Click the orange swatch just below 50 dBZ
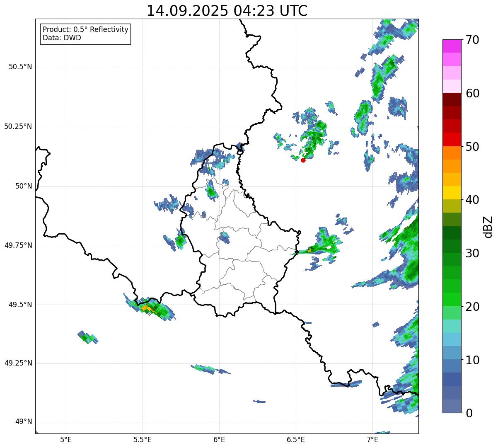Screen dimensions: 498x448 click(x=452, y=153)
